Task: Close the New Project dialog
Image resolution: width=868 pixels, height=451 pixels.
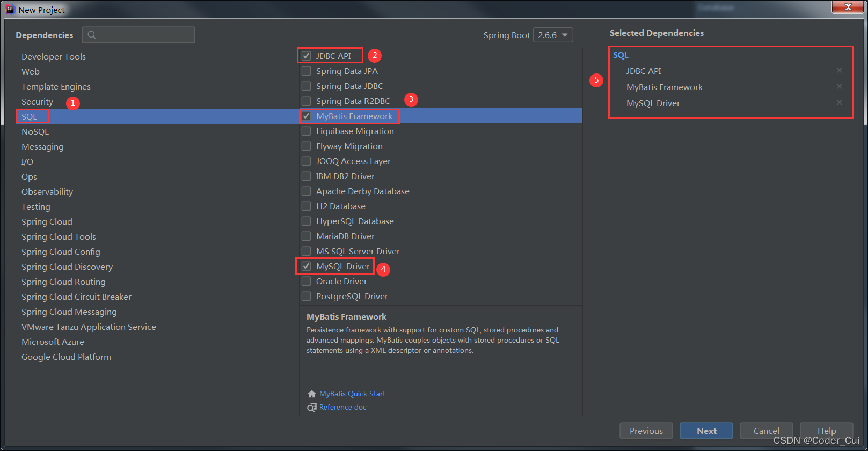Action: click(x=848, y=7)
